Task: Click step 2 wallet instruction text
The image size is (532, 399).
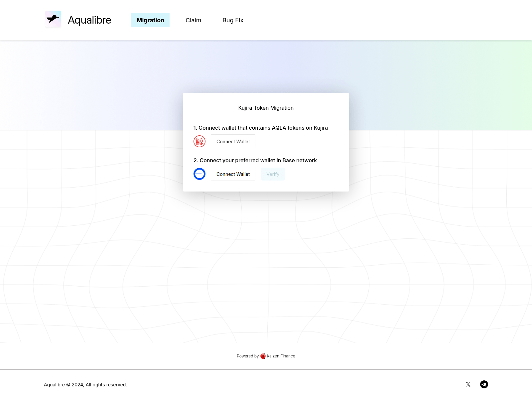Action: pos(255,160)
